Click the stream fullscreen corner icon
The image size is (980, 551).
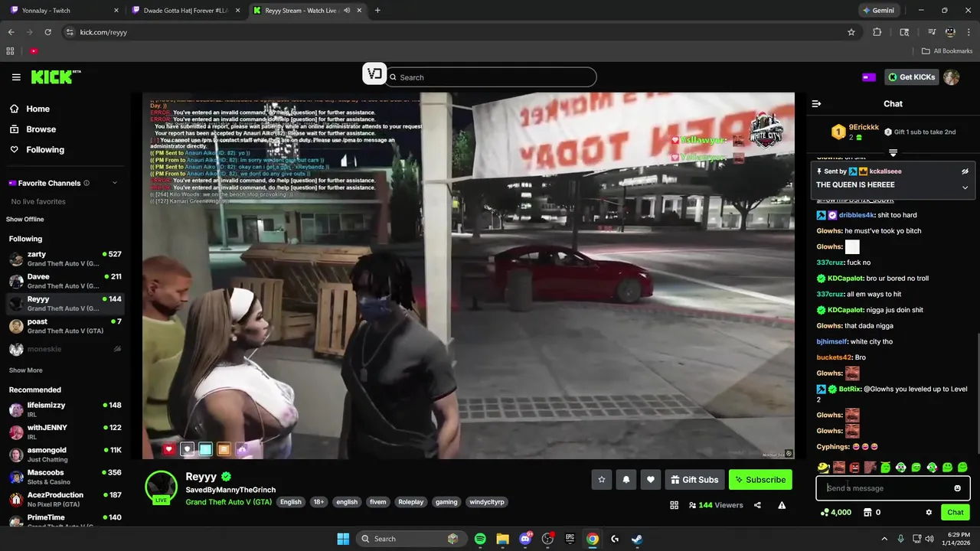tap(789, 454)
